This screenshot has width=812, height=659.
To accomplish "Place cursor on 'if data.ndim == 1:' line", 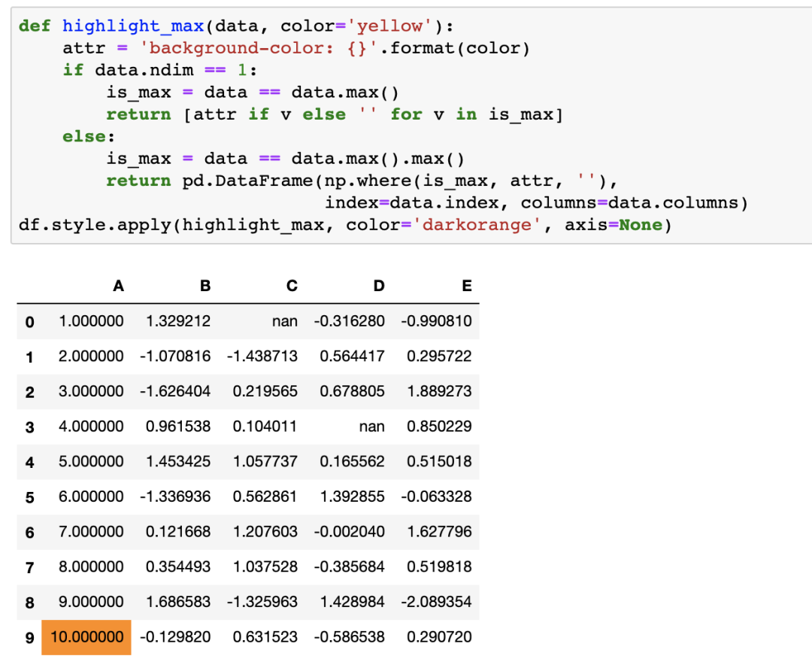I will point(159,70).
